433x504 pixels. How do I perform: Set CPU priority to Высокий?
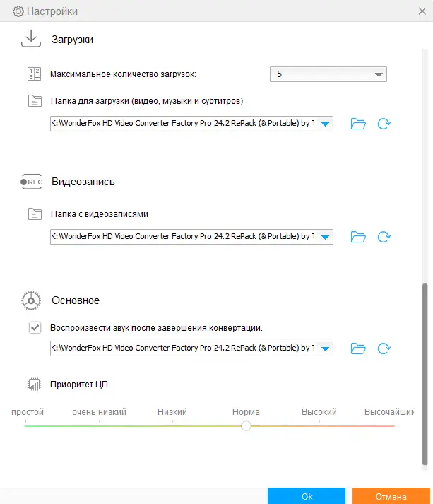click(x=319, y=426)
